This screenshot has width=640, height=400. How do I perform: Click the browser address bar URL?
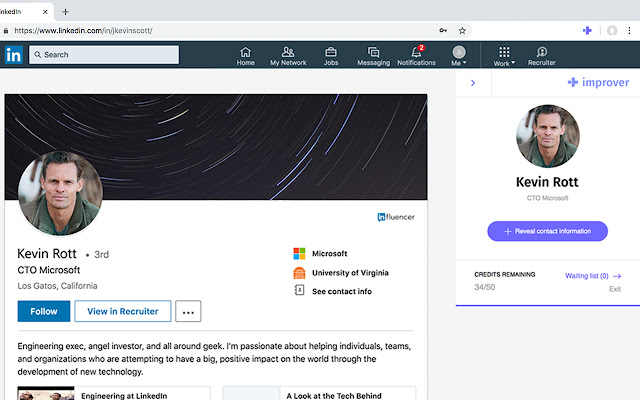[x=83, y=31]
